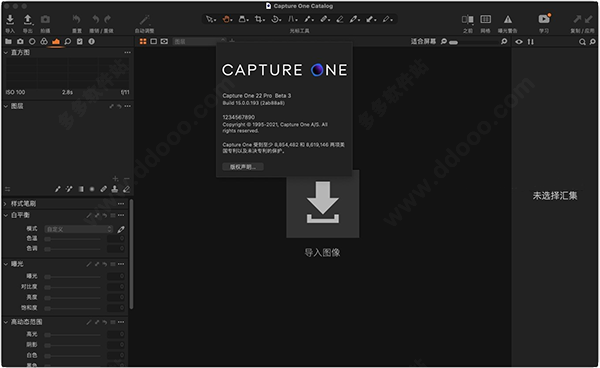Click the zoom slider handle in viewer bar
The width and height of the screenshot is (600, 368).
pos(453,42)
